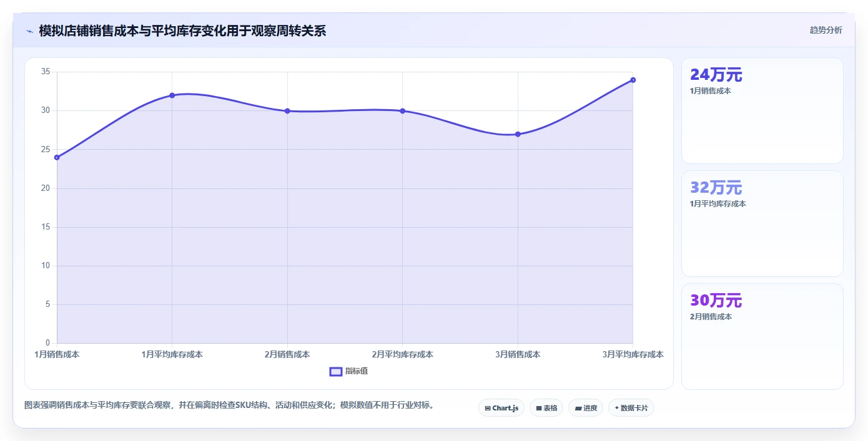Click the 1月平均库存成本 card caption
868x441 pixels.
(x=718, y=204)
